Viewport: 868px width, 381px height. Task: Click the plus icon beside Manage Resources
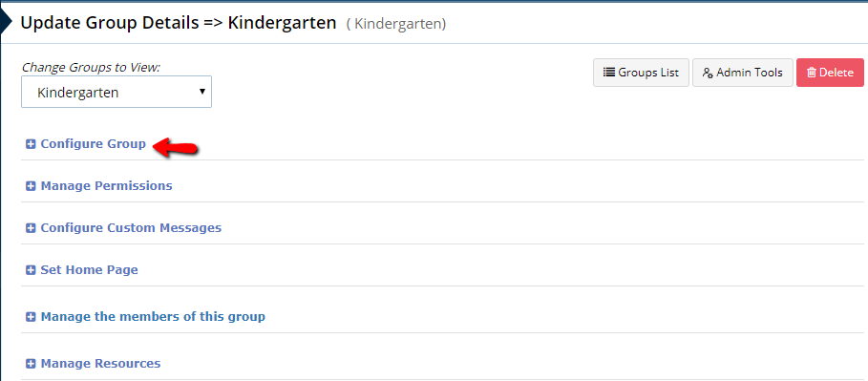pyautogui.click(x=31, y=364)
